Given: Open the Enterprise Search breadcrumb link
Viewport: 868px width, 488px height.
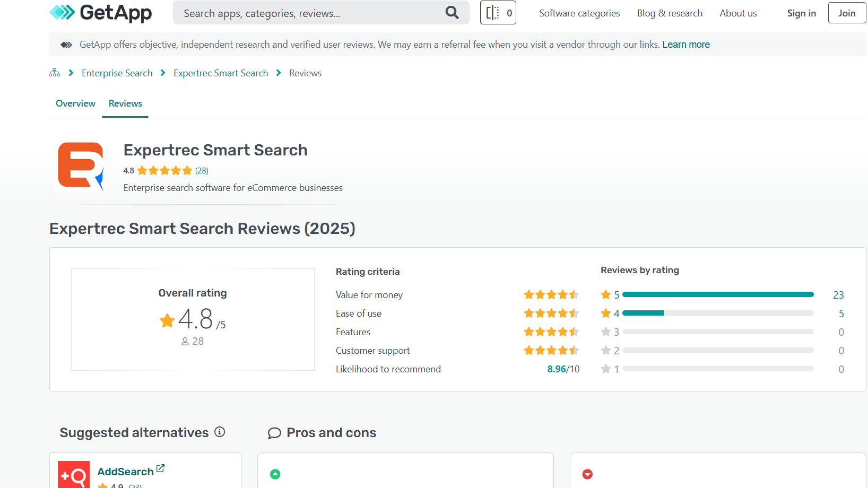Looking at the screenshot, I should click(x=117, y=73).
